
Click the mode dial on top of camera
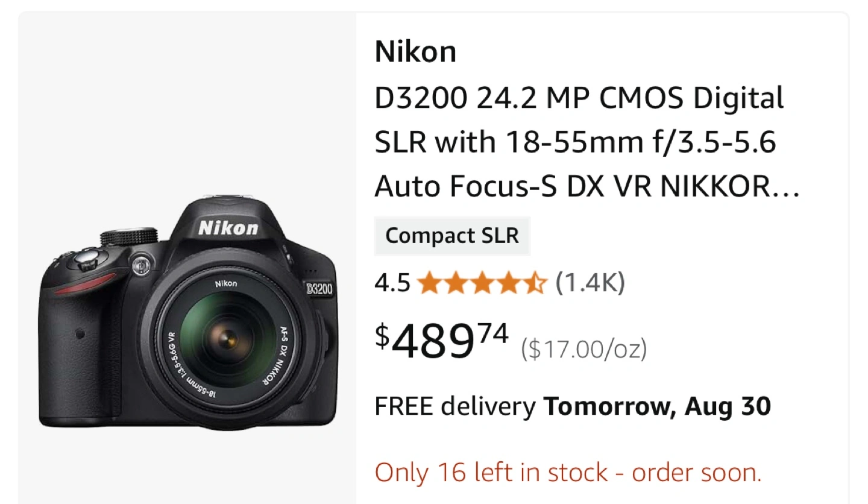click(128, 236)
